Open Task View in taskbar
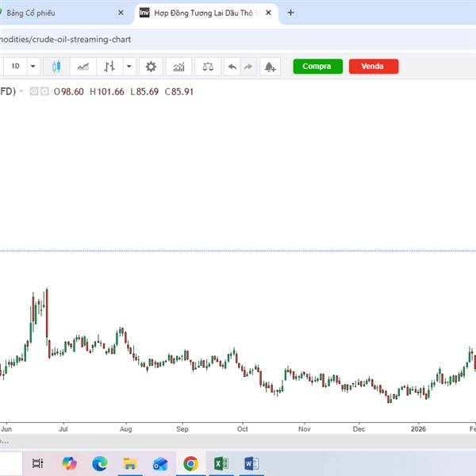Screen dimensions: 476x476 37,463
